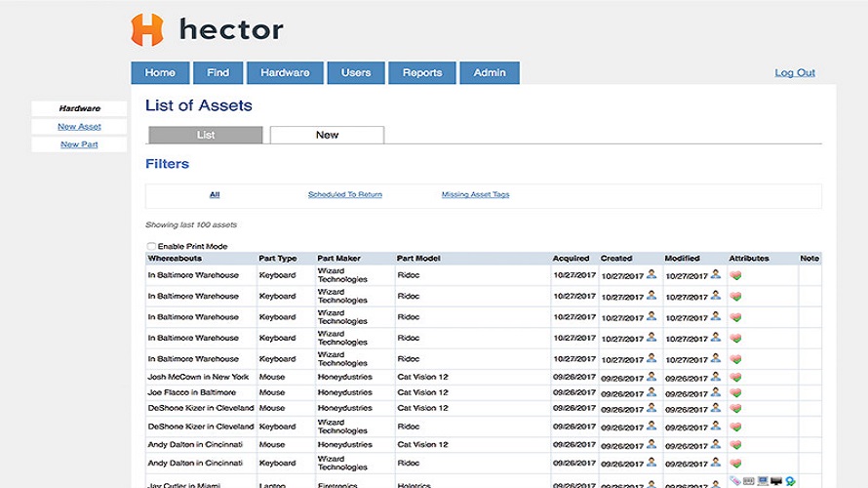Click Modified user icon in Joe Flacco row
The image size is (868, 488).
[x=716, y=392]
